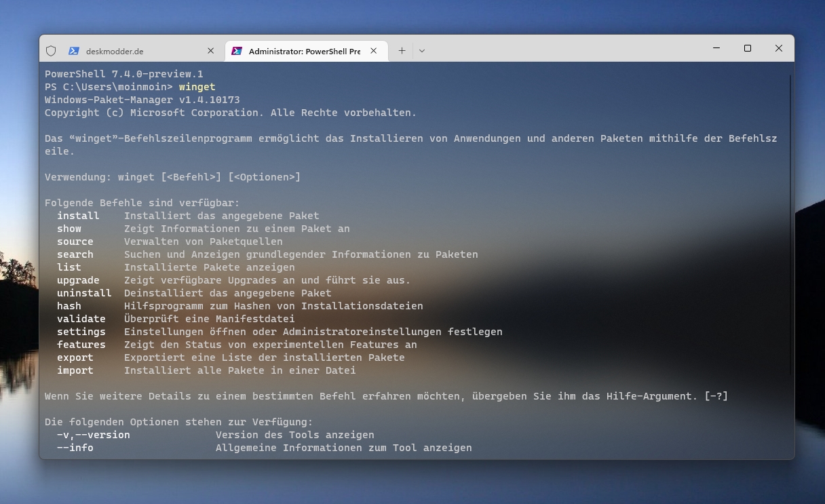Minimize the terminal window

(716, 48)
